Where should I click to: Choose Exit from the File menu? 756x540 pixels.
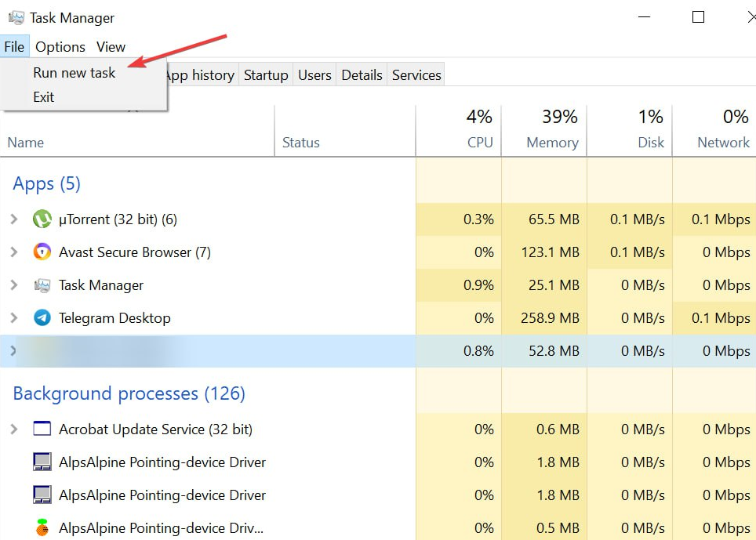pos(43,97)
